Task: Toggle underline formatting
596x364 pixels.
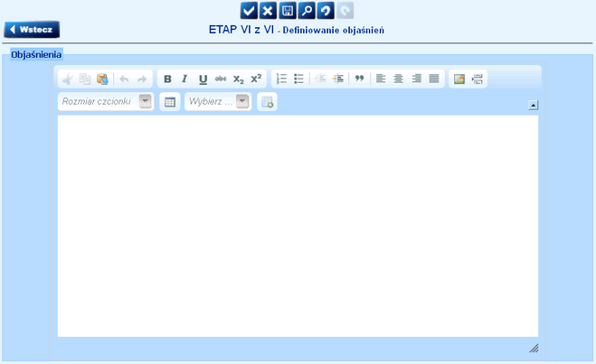Action: pos(203,79)
